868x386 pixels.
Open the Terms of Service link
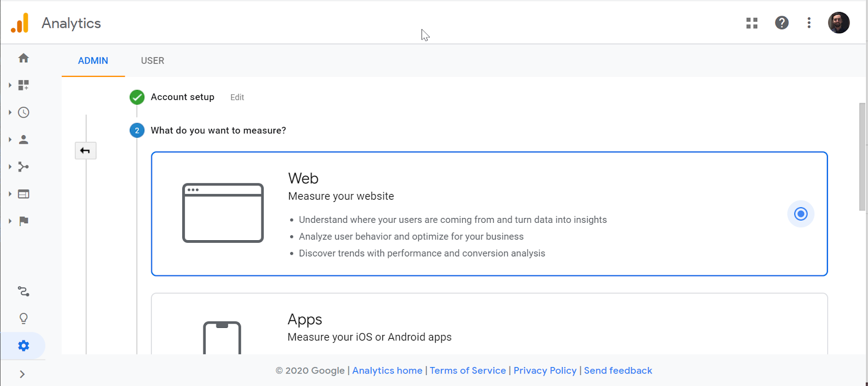pyautogui.click(x=468, y=370)
